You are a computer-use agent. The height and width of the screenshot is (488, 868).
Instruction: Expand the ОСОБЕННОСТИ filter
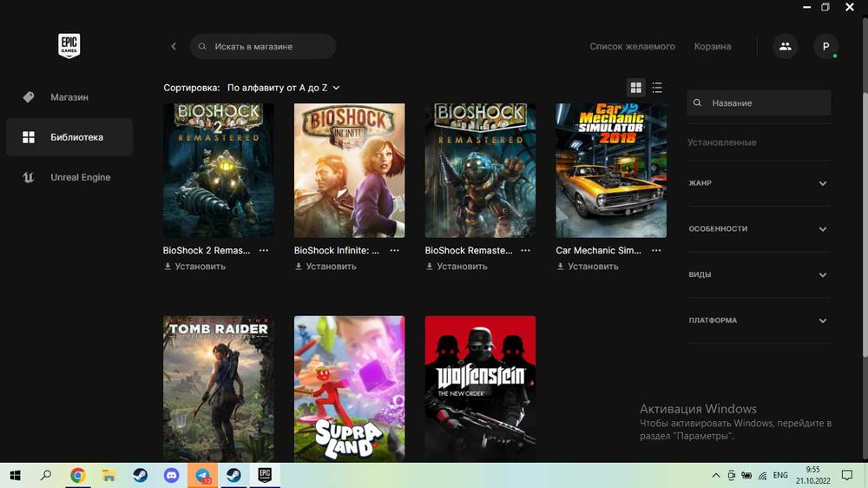[x=759, y=228]
